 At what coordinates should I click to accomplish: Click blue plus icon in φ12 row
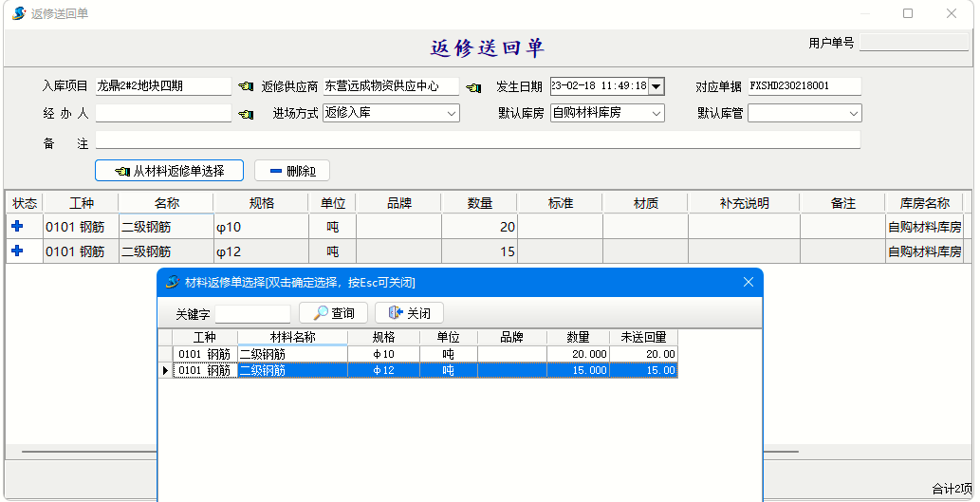point(16,251)
